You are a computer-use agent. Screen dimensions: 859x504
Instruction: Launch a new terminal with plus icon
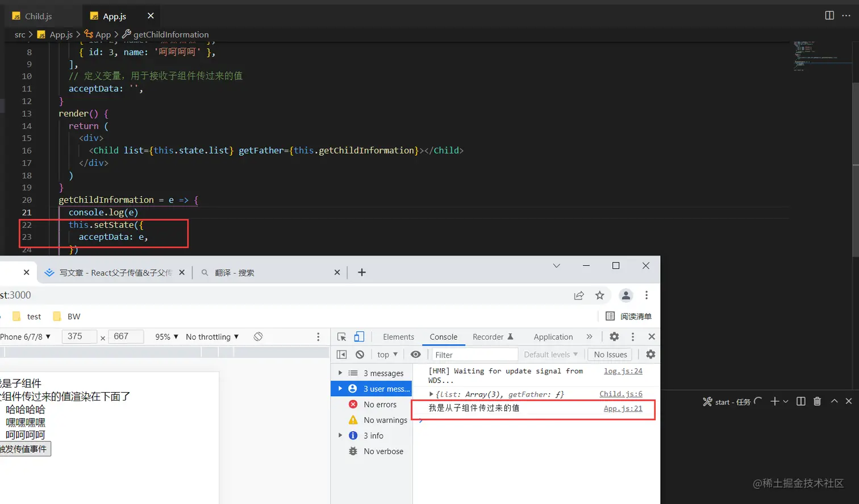[774, 401]
